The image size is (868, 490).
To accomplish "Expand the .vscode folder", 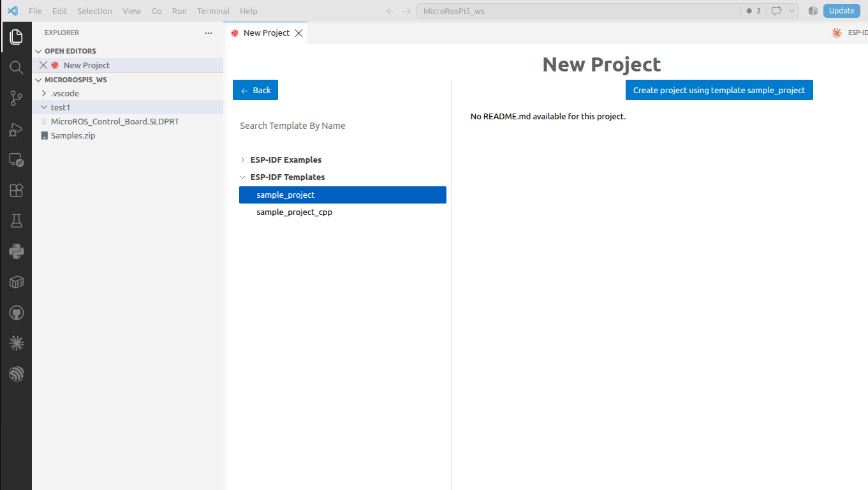I will (x=44, y=93).
